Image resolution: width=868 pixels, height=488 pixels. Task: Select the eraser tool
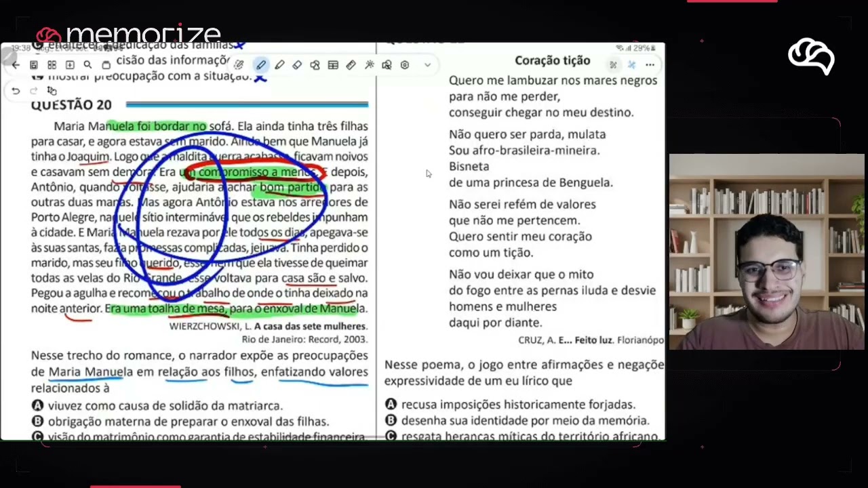coord(297,65)
